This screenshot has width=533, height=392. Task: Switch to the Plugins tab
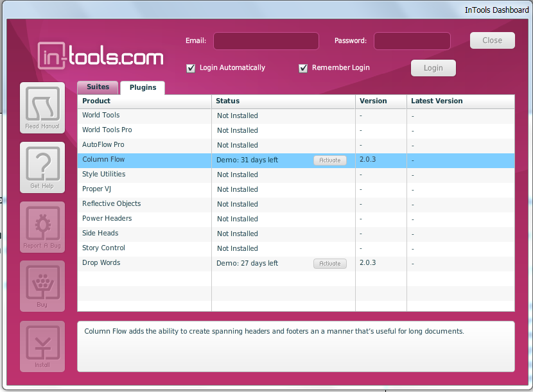pos(143,88)
